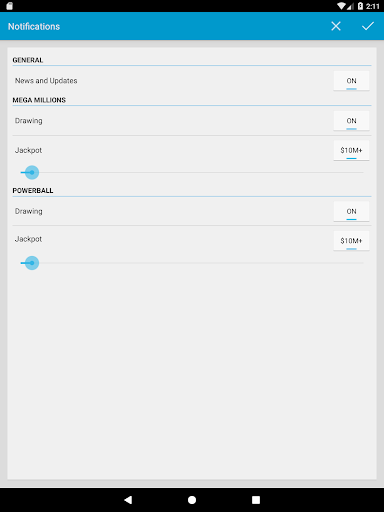The image size is (384, 512).
Task: Select the News and Updates label
Action: point(46,81)
